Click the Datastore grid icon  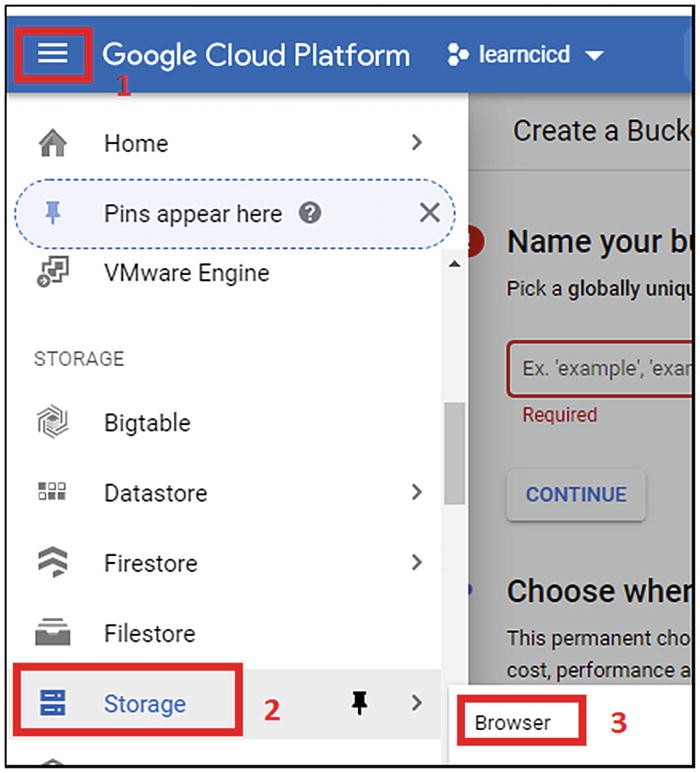(x=52, y=493)
